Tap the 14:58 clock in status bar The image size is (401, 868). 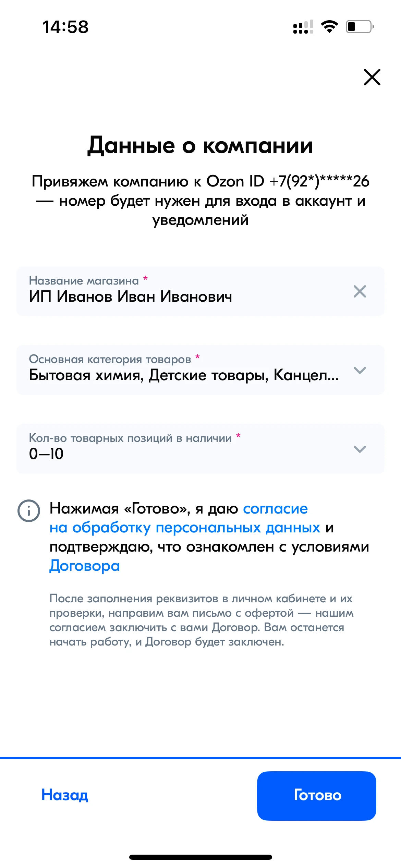65,27
